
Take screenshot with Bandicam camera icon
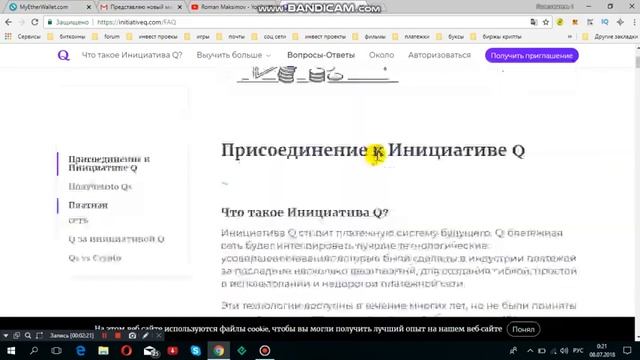(132, 336)
